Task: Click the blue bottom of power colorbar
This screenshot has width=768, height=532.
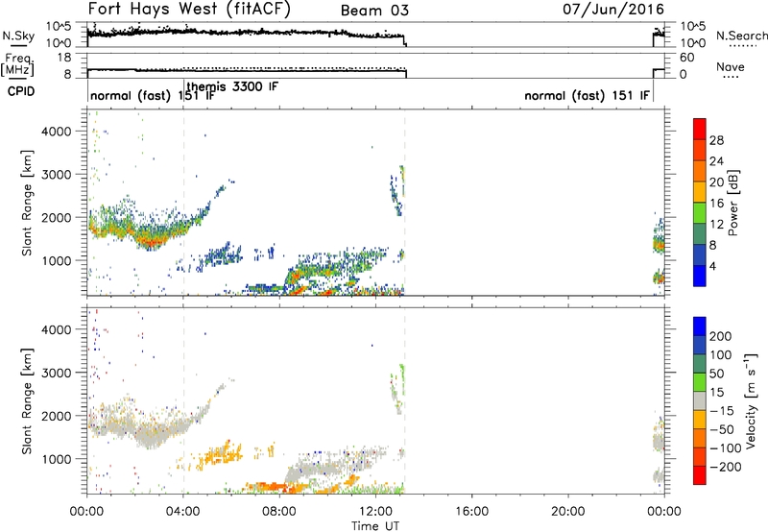Action: pyautogui.click(x=700, y=276)
